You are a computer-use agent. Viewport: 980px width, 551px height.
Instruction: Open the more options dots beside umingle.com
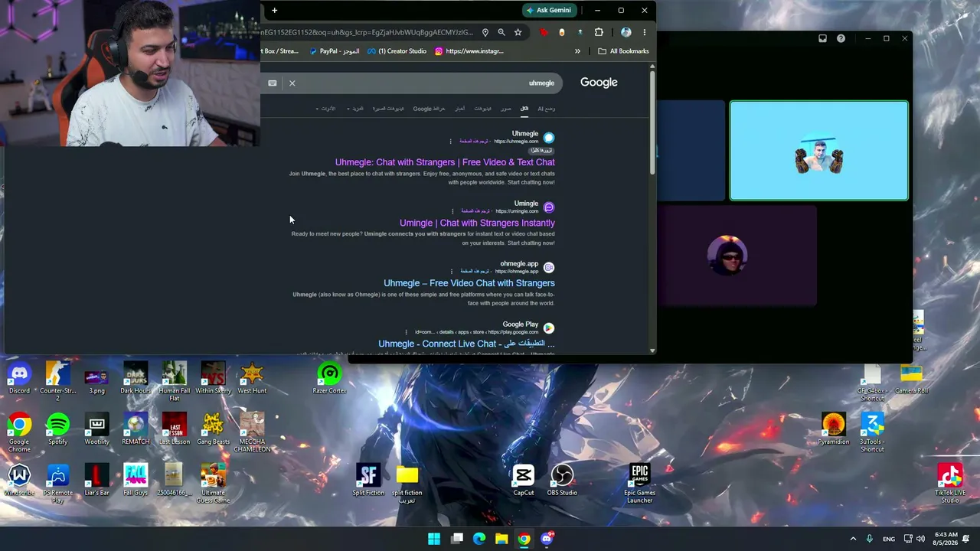[x=452, y=211]
